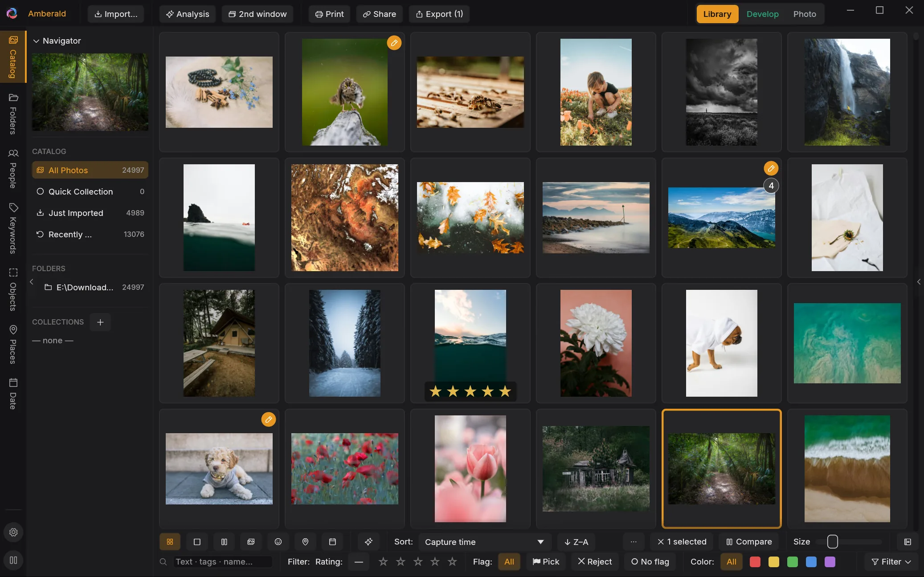Screen dimensions: 924x577
Task: Open the Objects sidebar panel
Action: [13, 289]
